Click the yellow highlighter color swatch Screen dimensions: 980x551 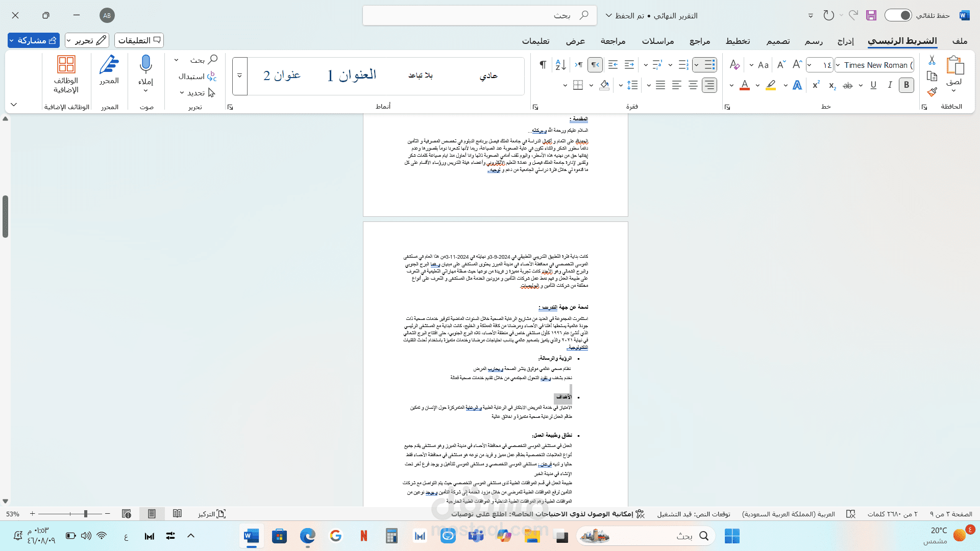pos(771,85)
